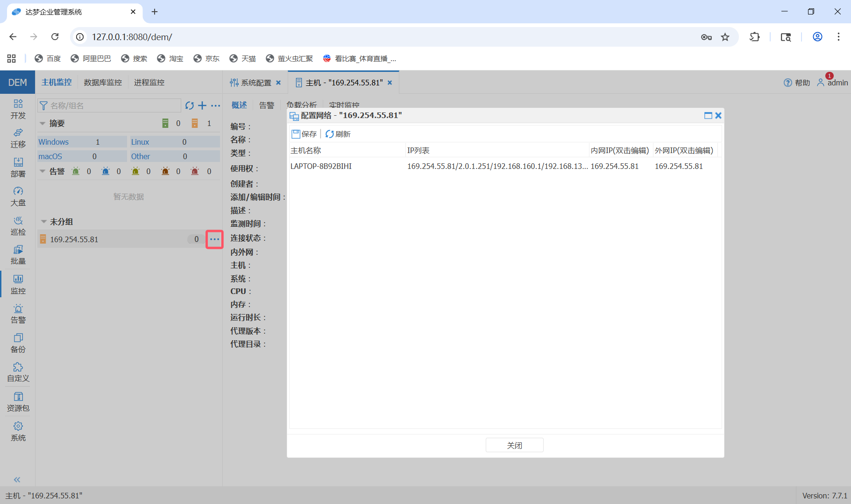Click the browser address bar URL
The height and width of the screenshot is (504, 851).
click(132, 37)
